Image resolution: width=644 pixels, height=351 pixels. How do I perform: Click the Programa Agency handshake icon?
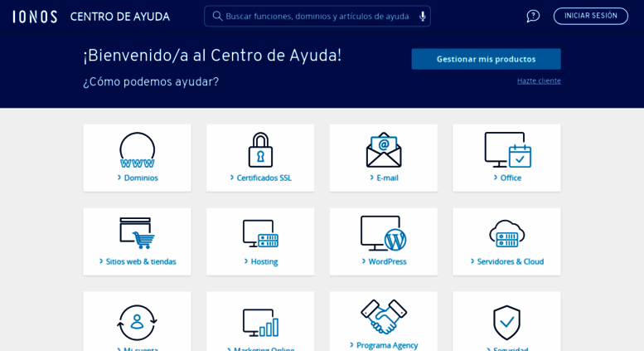384,316
